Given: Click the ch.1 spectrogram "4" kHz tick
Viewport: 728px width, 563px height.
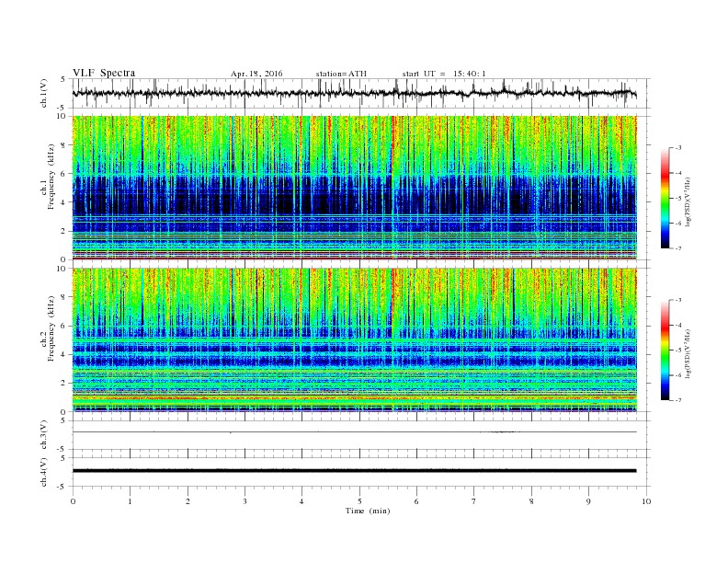Looking at the screenshot, I should pyautogui.click(x=63, y=202).
